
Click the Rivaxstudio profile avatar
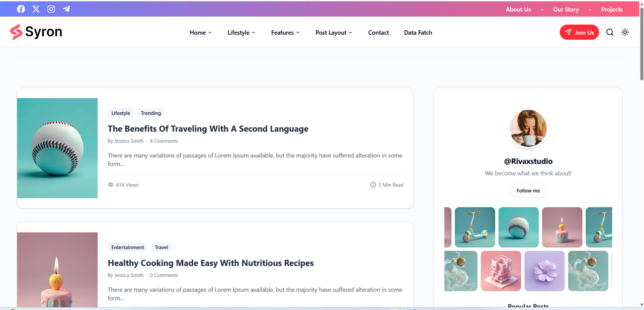(x=528, y=128)
